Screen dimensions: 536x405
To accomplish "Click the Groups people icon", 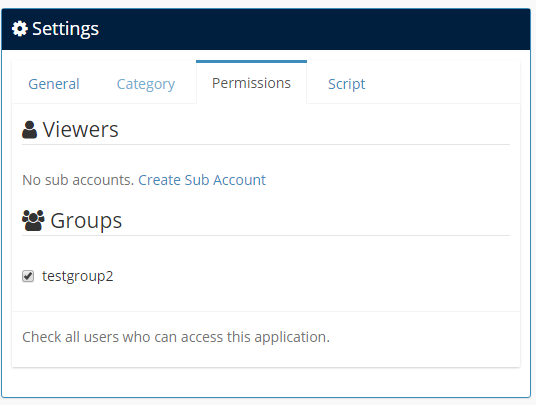I will point(33,220).
